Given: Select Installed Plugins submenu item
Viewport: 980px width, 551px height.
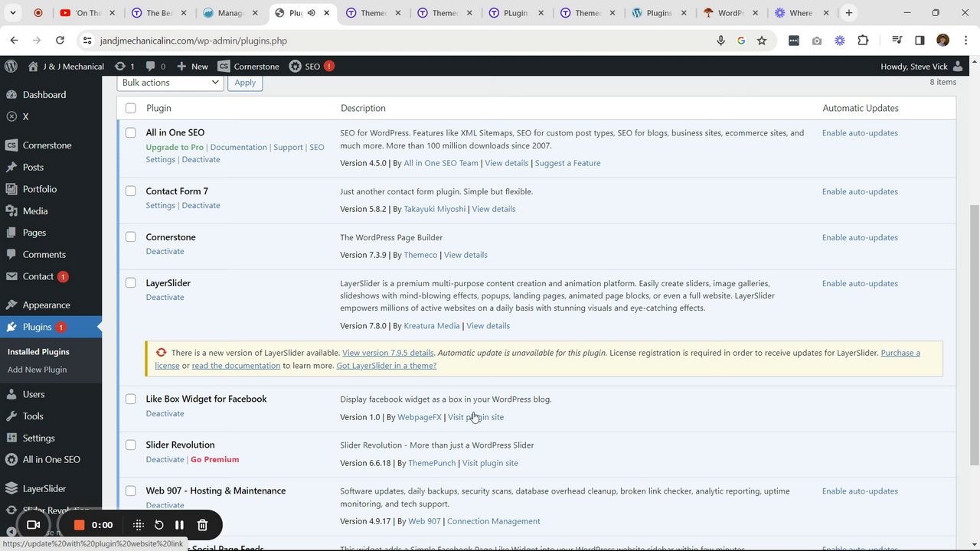Looking at the screenshot, I should (38, 352).
